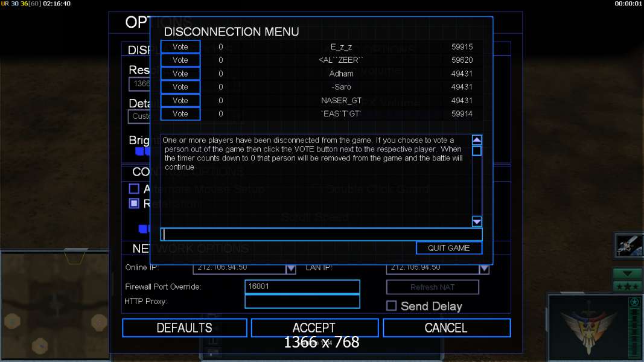
Task: Click Vote beside `EAS`T`GT`
Action: [180, 113]
